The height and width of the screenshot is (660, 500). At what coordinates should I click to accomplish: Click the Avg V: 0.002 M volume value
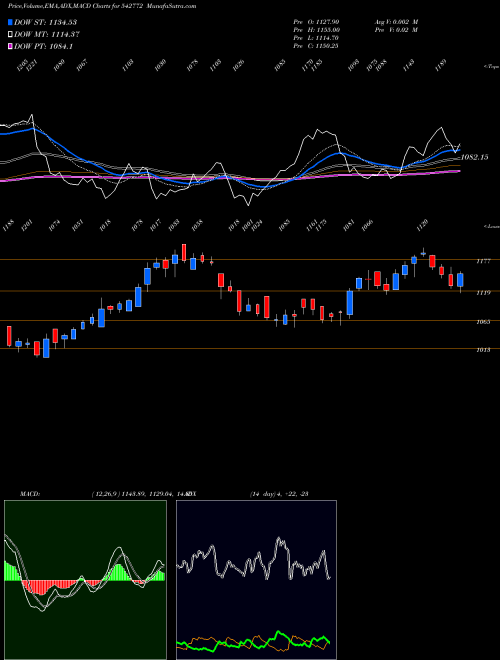396,21
